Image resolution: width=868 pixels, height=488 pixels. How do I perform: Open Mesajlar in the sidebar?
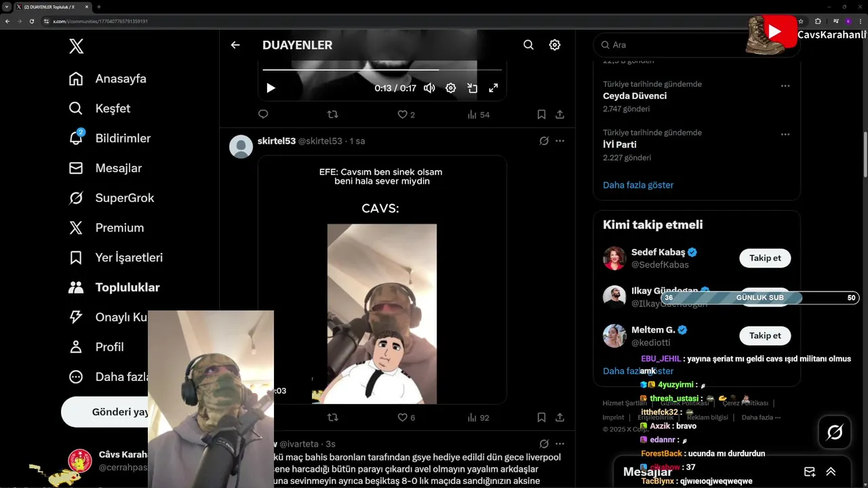(x=105, y=168)
